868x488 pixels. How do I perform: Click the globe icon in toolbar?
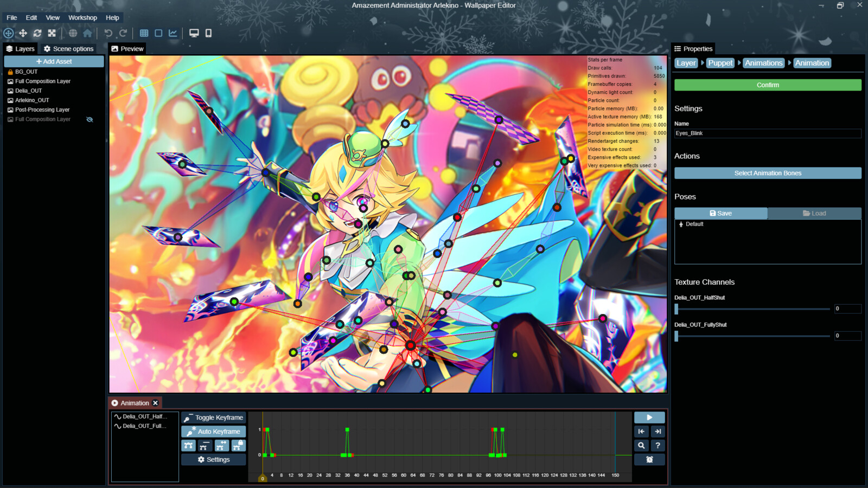coord(73,33)
